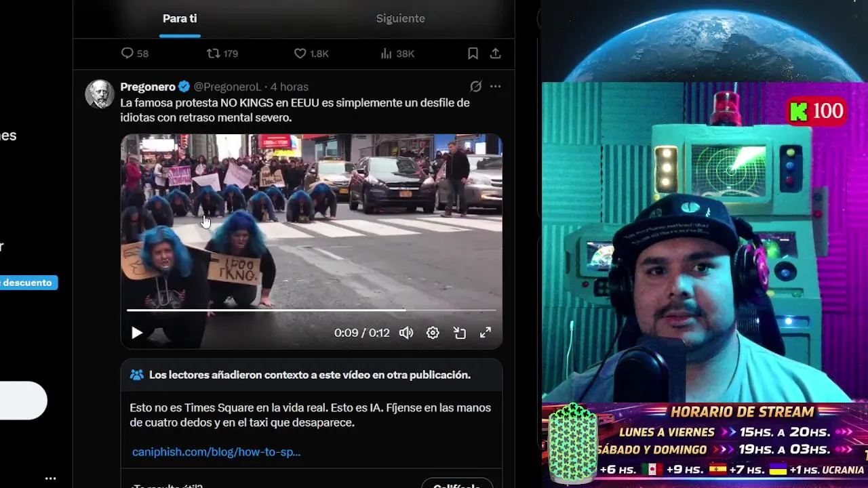Open the three-dot menu on Pregonero's tweet
Viewport: 868px width, 488px height.
click(x=496, y=87)
